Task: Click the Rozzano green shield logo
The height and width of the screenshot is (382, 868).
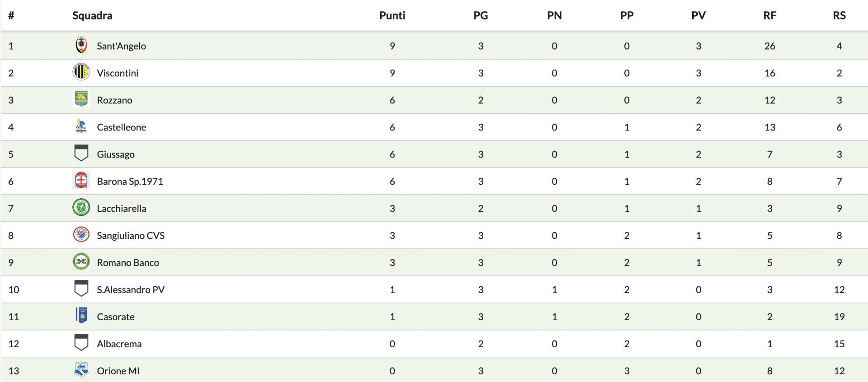Action: (81, 99)
